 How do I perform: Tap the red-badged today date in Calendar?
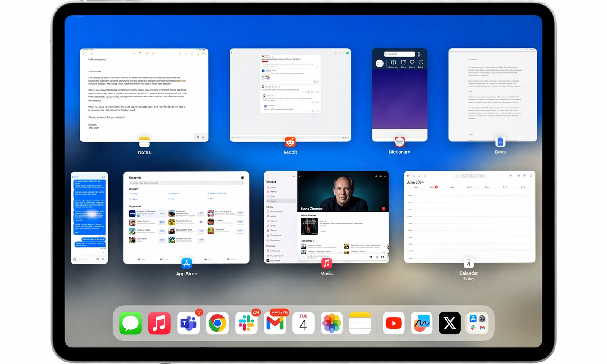tap(436, 187)
